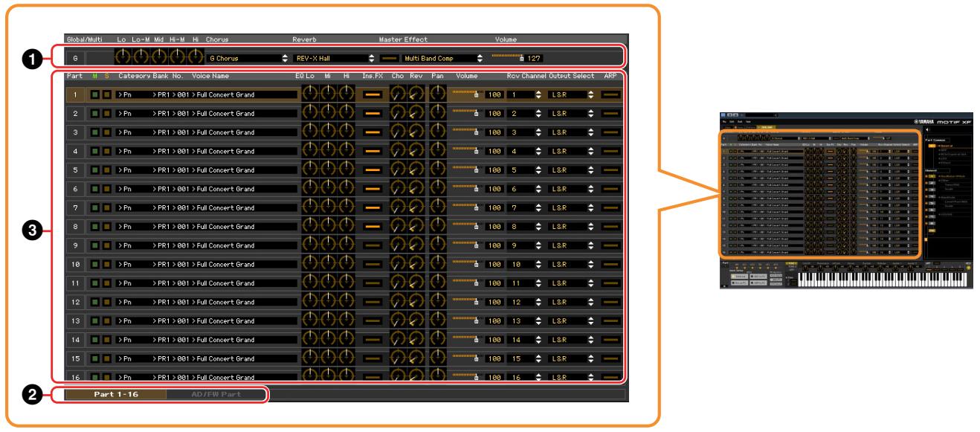980x432 pixels.
Task: Click the volume value 100 of Part 3
Action: 494,132
